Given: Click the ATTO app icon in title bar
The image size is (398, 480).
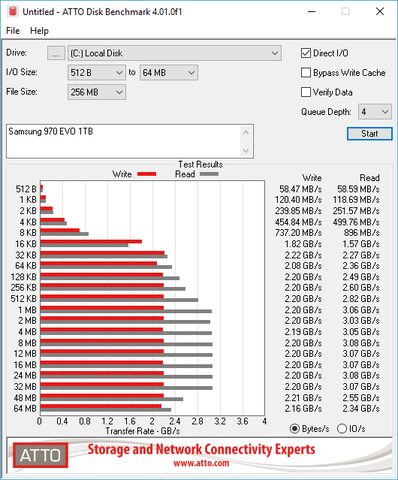Looking at the screenshot, I should pos(13,11).
